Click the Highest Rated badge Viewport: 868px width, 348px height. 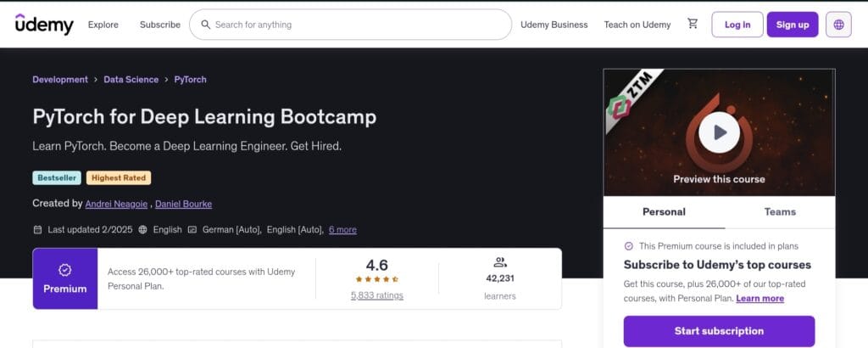[119, 178]
